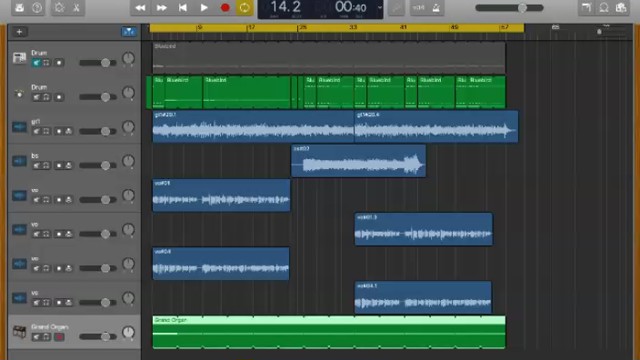Mute the gtr track
Viewport: 640px width, 360px height.
tap(37, 131)
